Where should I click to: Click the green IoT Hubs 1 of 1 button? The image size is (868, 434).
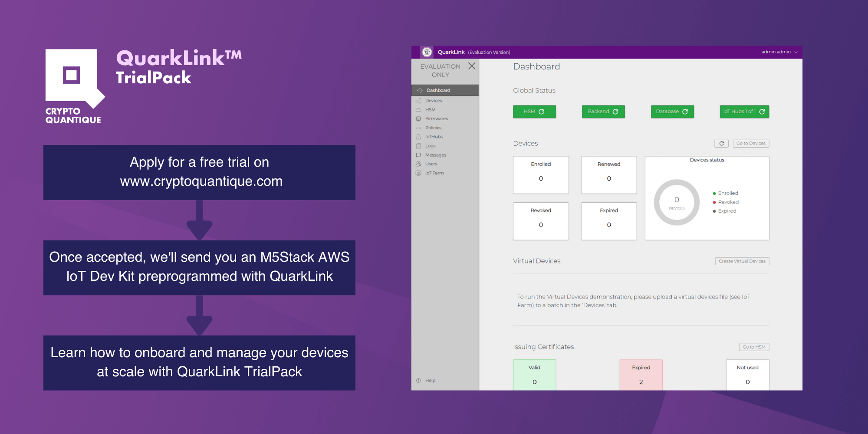(x=744, y=112)
